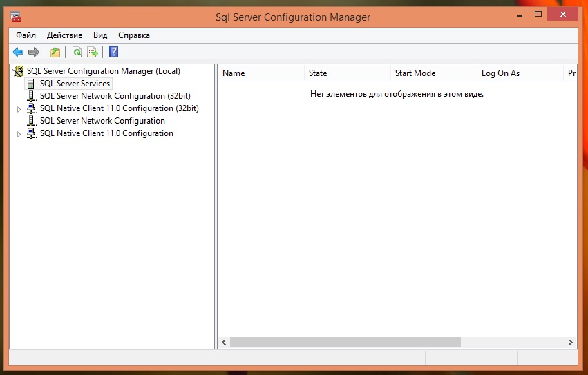Click icon of SQL Native Client 11.0 Configuration (non-32bit)
The height and width of the screenshot is (375, 588).
tap(31, 133)
